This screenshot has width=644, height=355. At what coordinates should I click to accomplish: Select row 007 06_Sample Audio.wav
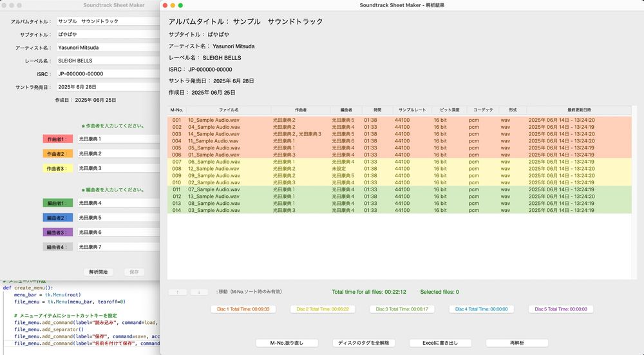tap(399, 162)
